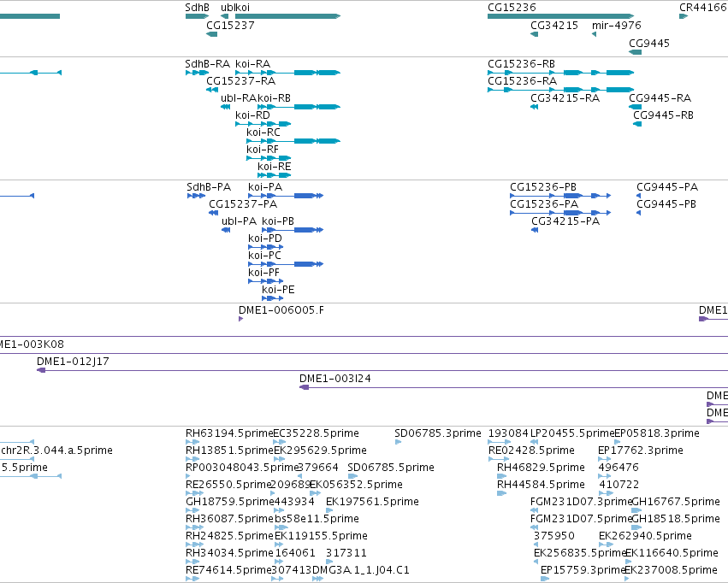The image size is (728, 583).
Task: Select the EP17762.3prime EST label
Action: 641,450
